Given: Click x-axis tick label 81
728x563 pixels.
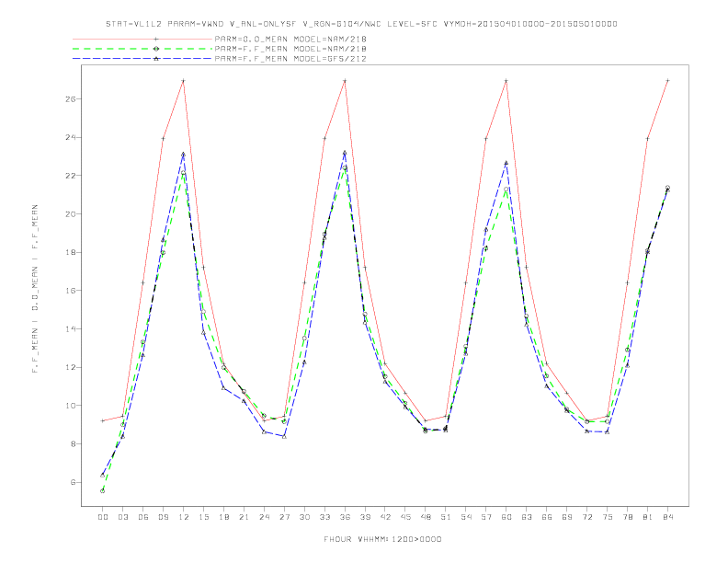Looking at the screenshot, I should (x=648, y=517).
